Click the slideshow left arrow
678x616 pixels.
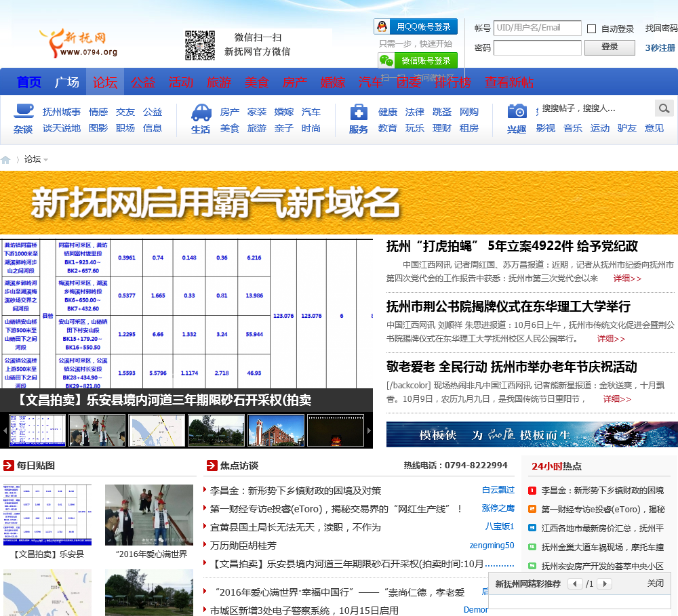(5, 430)
